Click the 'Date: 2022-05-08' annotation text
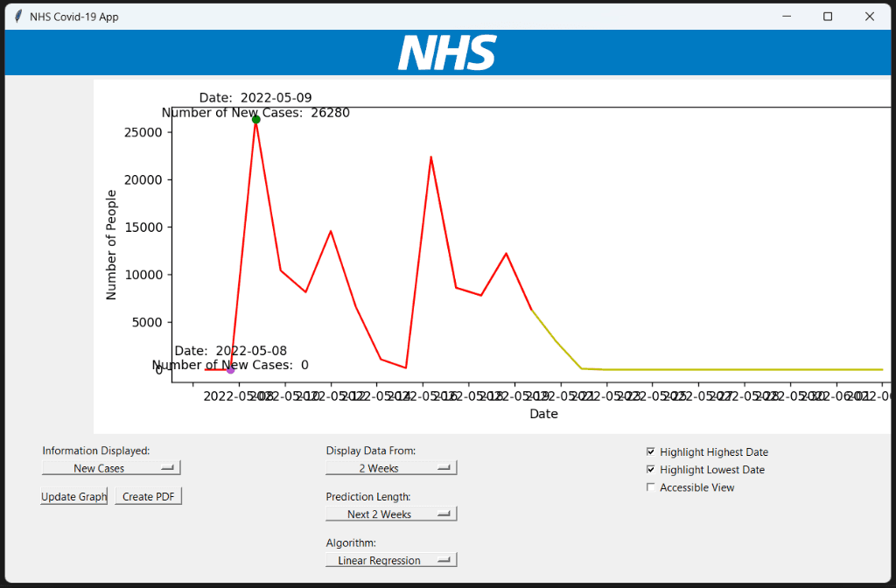896x588 pixels. (x=231, y=350)
